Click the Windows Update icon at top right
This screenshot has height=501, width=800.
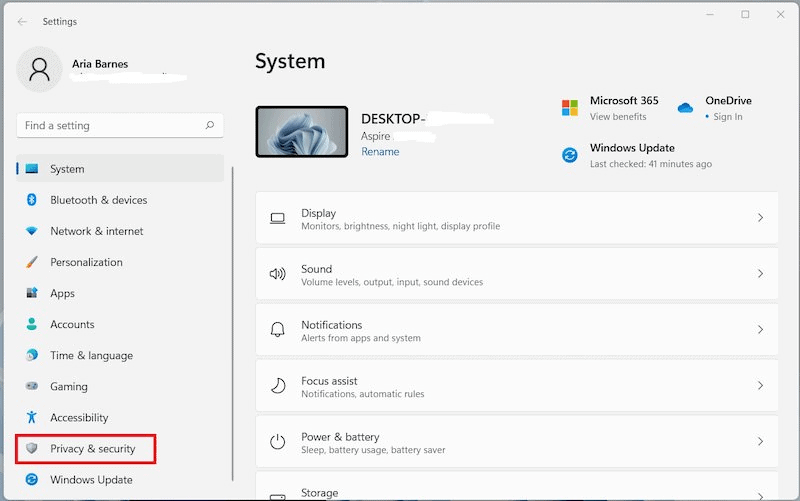tap(570, 155)
